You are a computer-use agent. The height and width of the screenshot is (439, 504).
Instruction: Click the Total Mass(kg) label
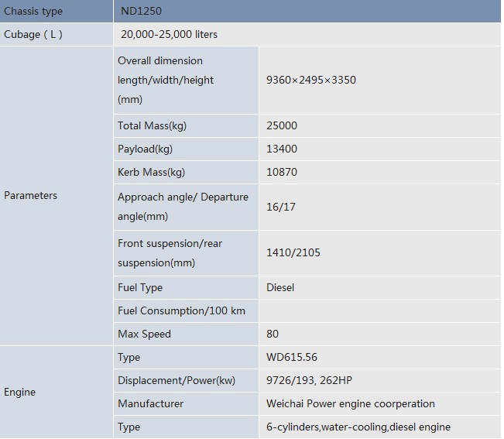(x=153, y=125)
